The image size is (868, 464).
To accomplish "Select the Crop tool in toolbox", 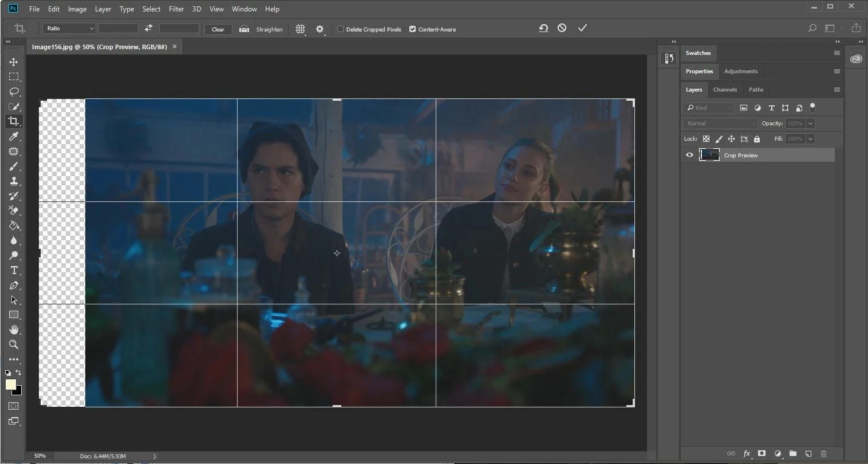I will coord(14,121).
